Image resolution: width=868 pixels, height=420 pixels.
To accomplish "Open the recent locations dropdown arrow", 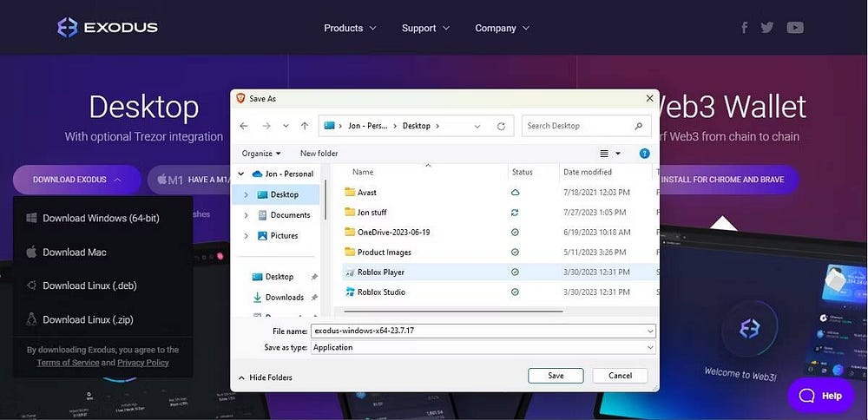I will click(x=286, y=126).
